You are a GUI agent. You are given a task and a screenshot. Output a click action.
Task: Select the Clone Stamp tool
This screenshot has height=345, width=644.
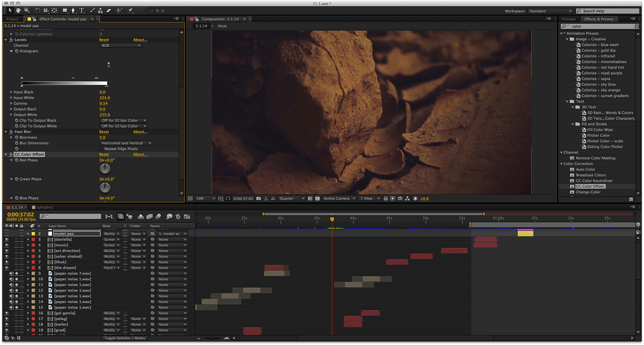tap(101, 10)
